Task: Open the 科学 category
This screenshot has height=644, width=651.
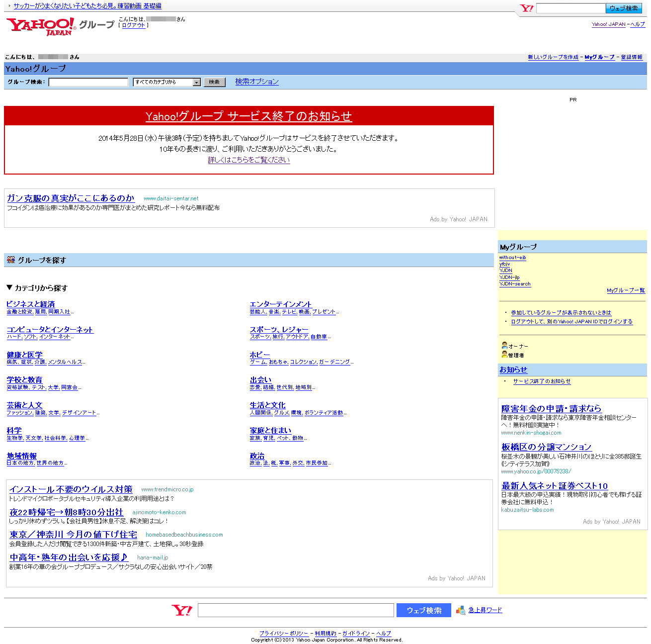Action: pos(14,431)
